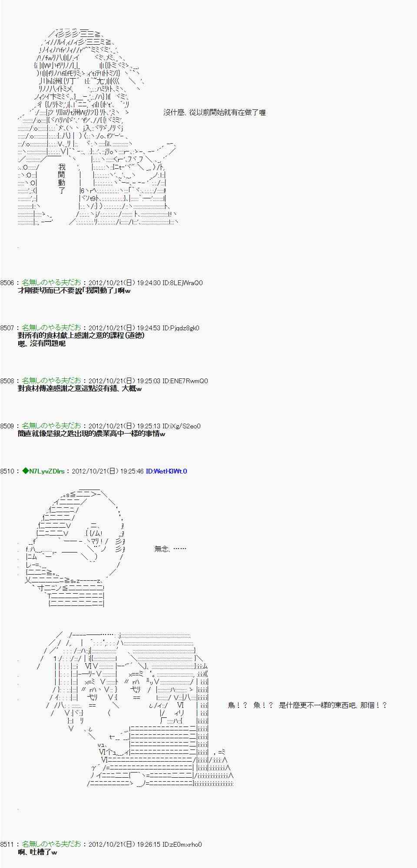Open trip name ◆N7LyvZDIrs on post 8510
The width and height of the screenshot is (417, 868).
(43, 471)
